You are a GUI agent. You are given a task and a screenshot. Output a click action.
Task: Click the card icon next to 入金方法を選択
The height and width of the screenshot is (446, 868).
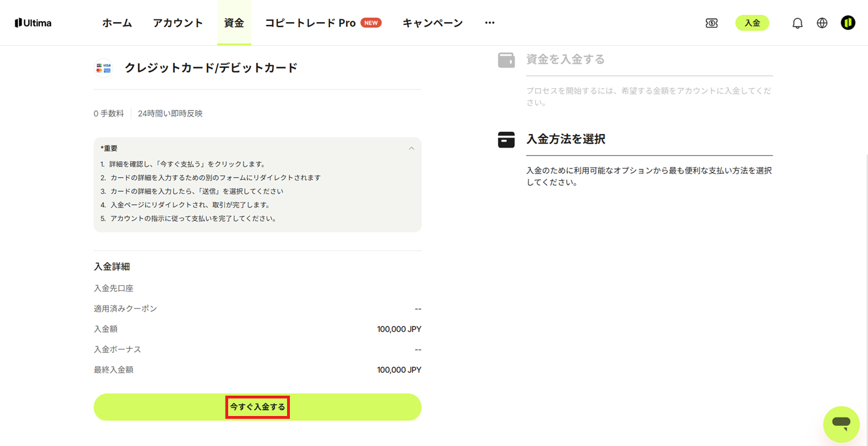click(506, 139)
